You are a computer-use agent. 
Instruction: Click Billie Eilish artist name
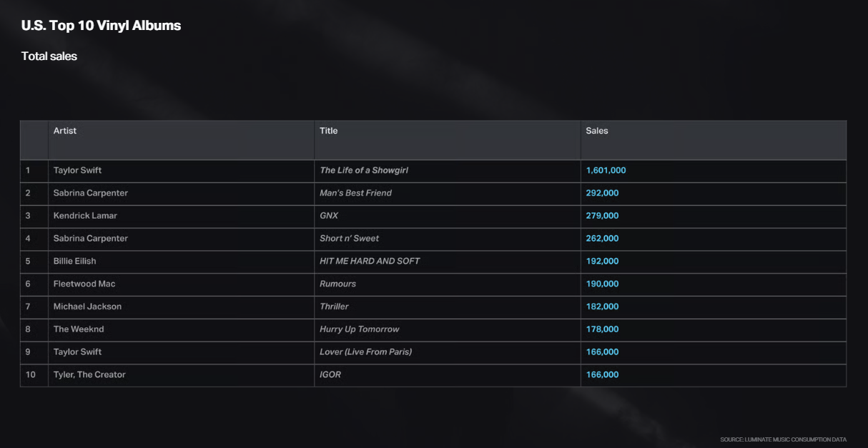pos(74,262)
